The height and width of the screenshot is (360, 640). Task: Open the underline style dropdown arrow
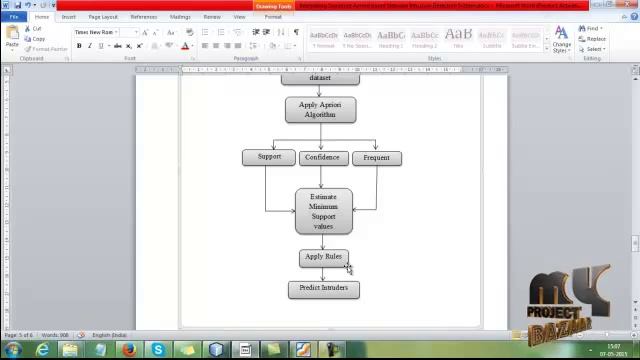coord(109,46)
